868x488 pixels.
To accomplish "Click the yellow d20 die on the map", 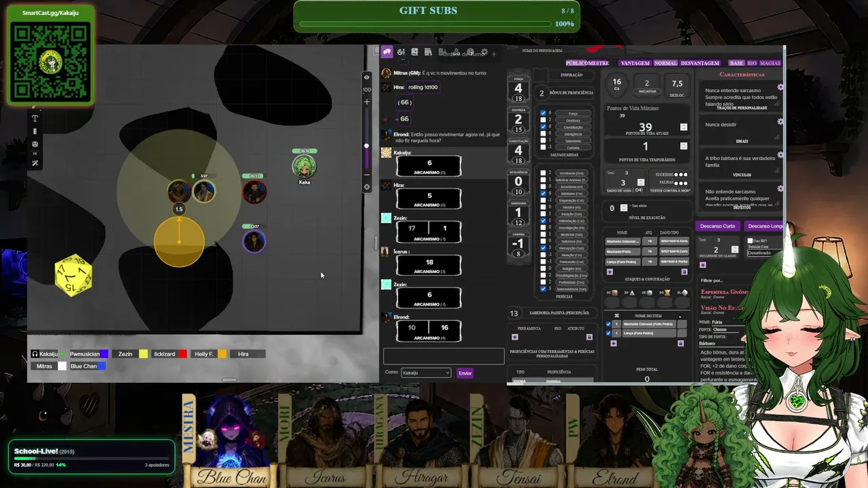I will click(73, 275).
